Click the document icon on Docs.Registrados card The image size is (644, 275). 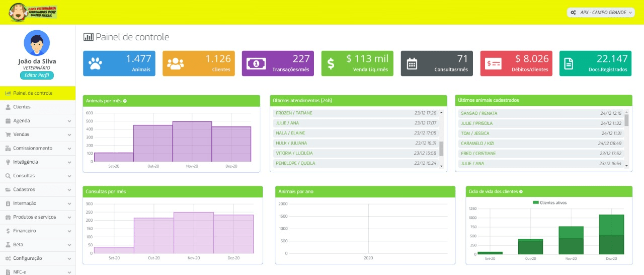point(569,63)
